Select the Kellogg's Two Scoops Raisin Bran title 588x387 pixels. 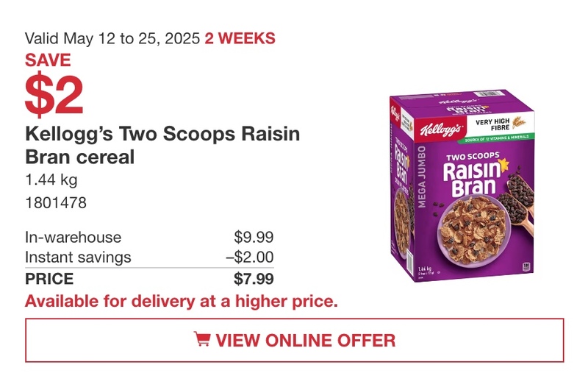[x=162, y=145]
